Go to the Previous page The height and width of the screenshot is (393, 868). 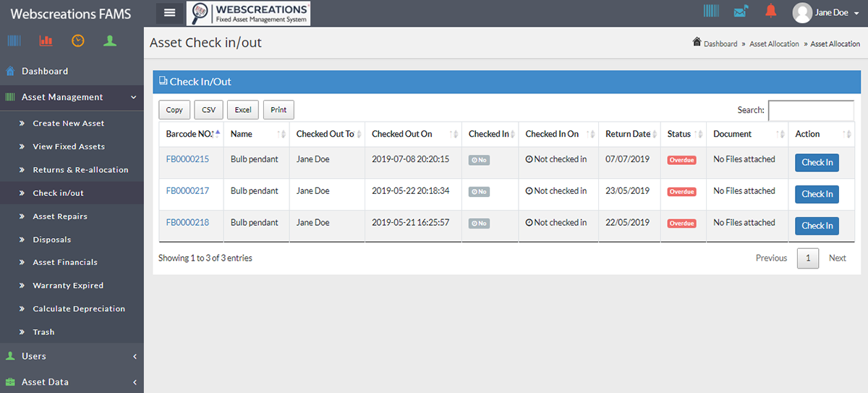(x=771, y=258)
